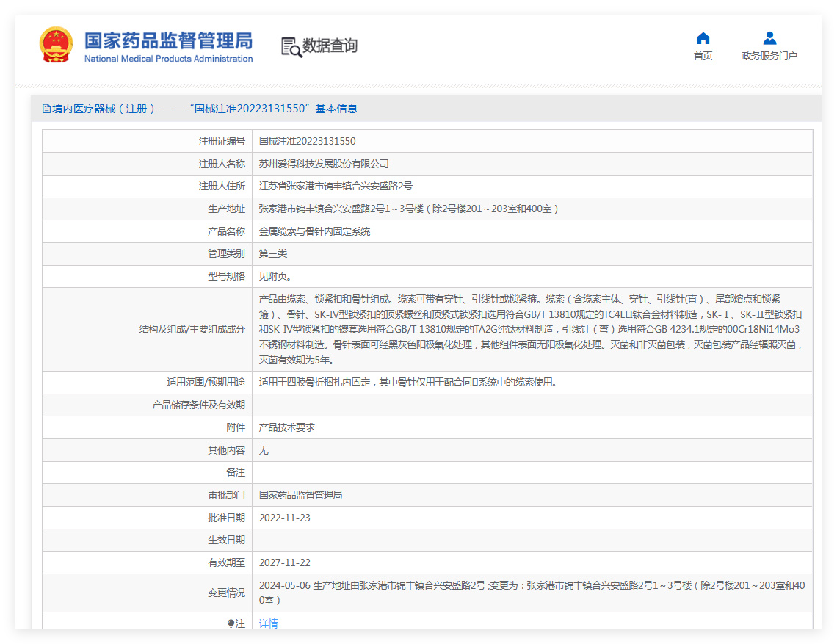Click 产品技术要求 attachment text
Image resolution: width=837 pixels, height=644 pixels.
point(286,427)
